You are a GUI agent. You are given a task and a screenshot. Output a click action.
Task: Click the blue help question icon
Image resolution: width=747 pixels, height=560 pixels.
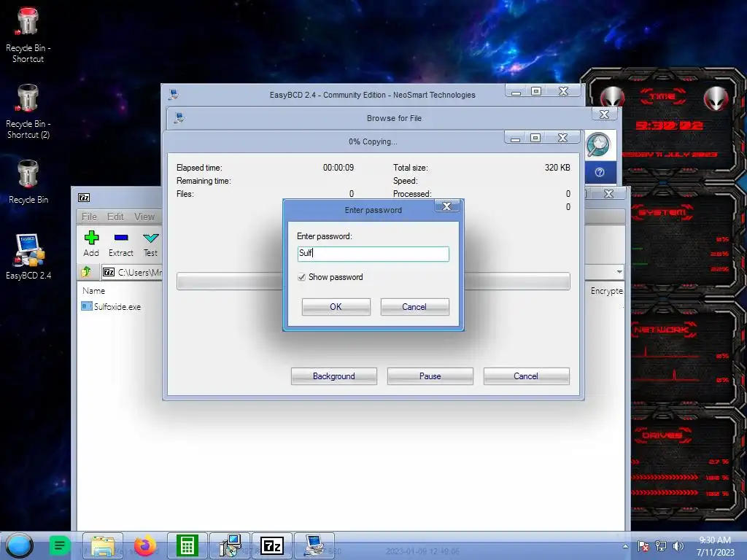600,172
